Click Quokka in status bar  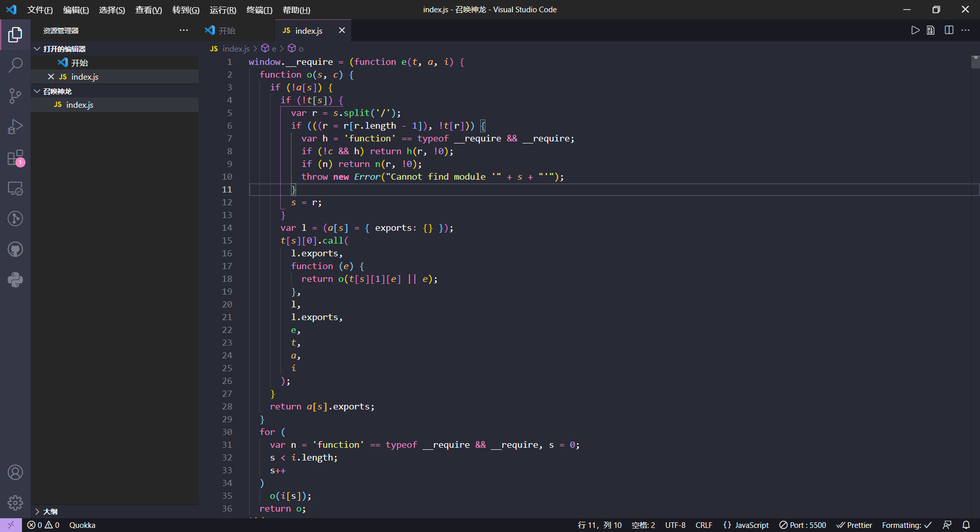(x=82, y=525)
